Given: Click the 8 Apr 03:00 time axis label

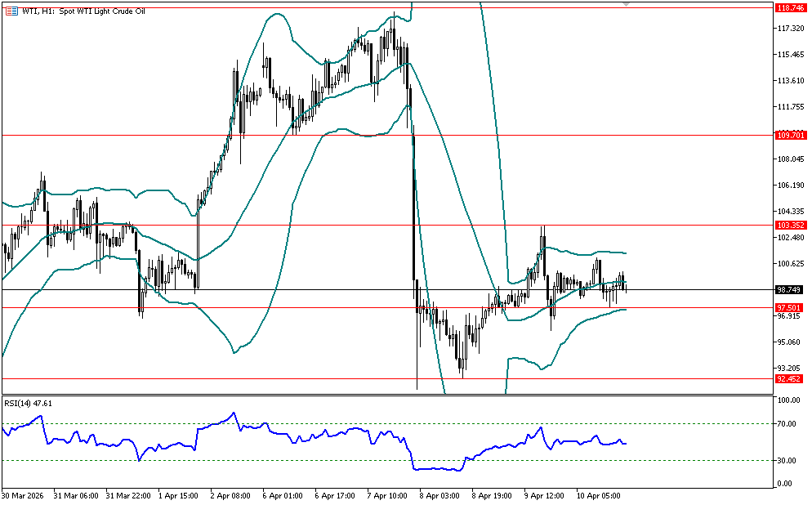Looking at the screenshot, I should pos(439,495).
